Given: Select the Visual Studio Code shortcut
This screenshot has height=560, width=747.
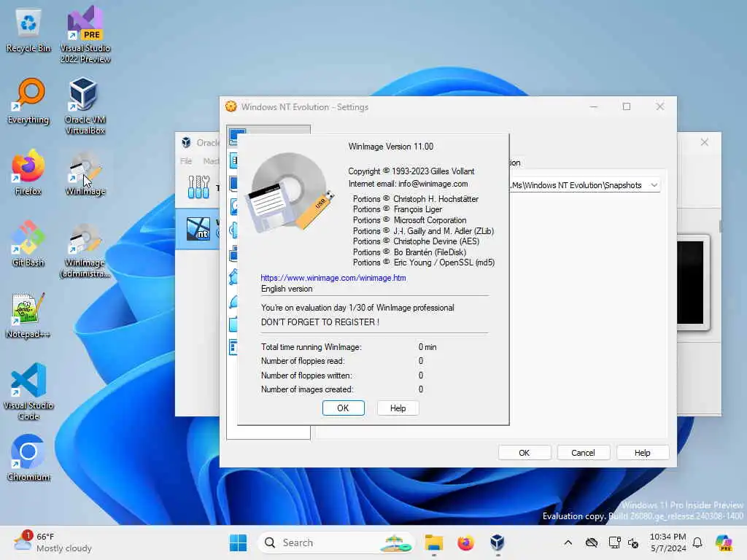Looking at the screenshot, I should point(28,392).
